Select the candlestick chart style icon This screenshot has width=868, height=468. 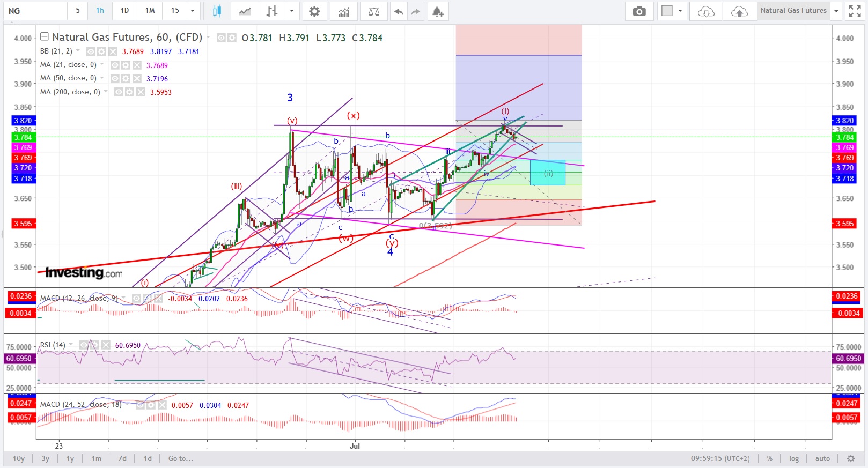[217, 11]
